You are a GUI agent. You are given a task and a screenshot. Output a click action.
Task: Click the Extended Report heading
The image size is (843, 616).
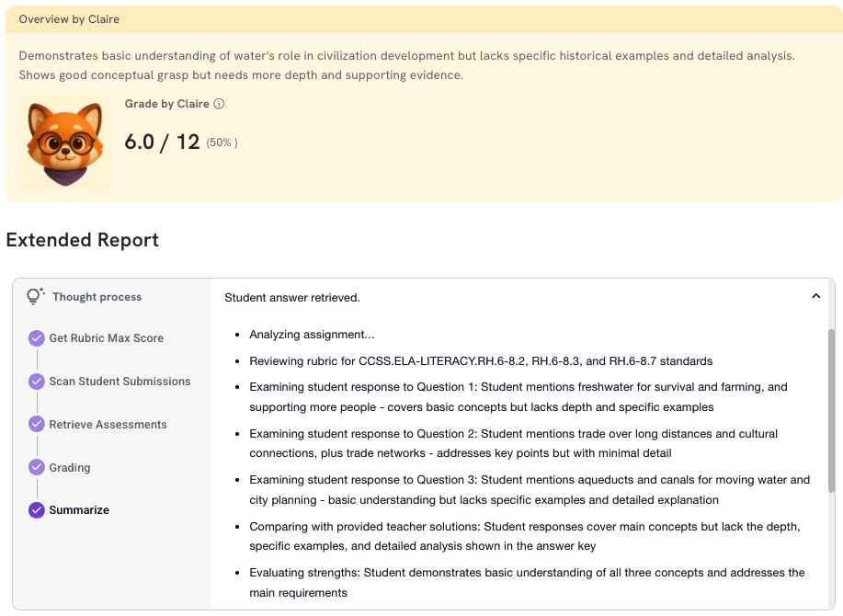pos(82,240)
